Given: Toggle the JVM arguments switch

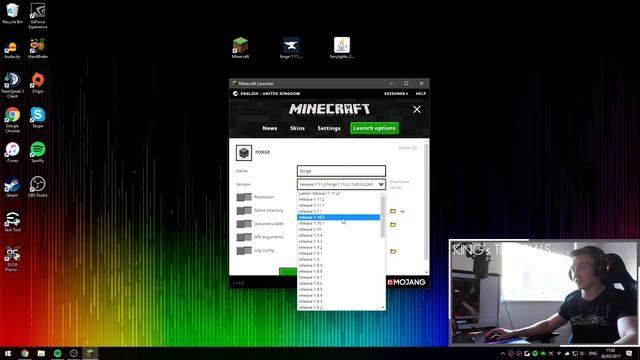Looking at the screenshot, I should tap(244, 237).
